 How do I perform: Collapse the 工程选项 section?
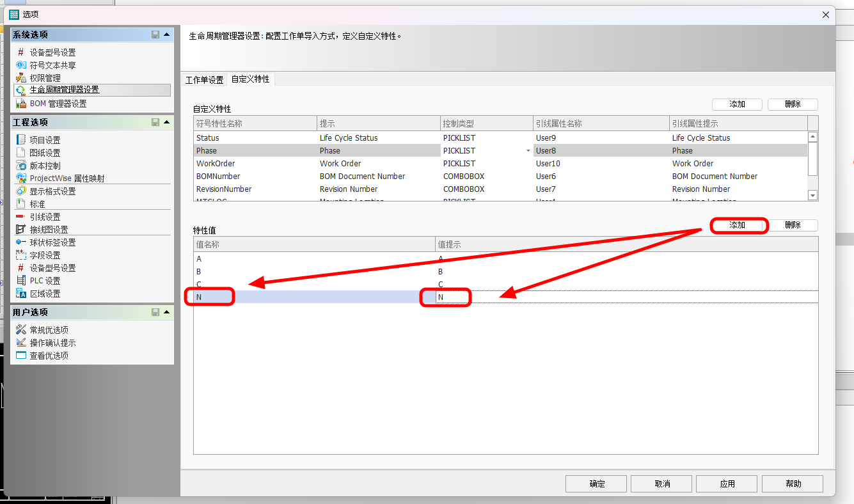167,122
